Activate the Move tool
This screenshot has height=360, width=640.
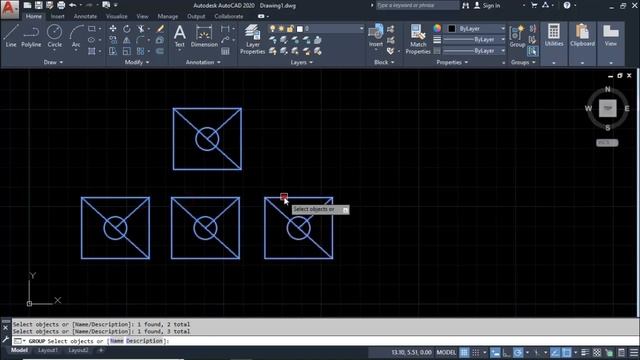[x=113, y=29]
